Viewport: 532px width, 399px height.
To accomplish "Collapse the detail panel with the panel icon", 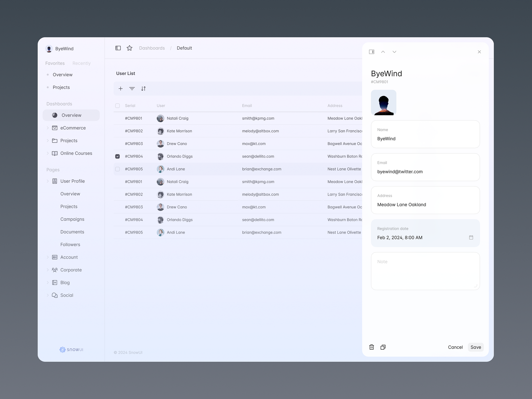I will 371,52.
